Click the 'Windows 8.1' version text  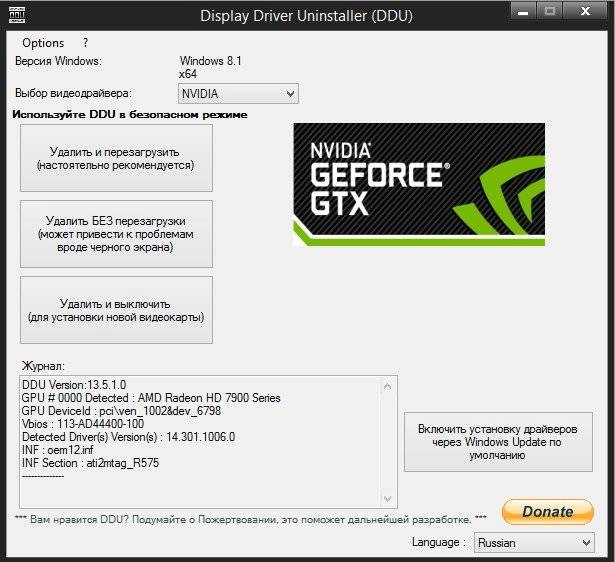pos(211,61)
